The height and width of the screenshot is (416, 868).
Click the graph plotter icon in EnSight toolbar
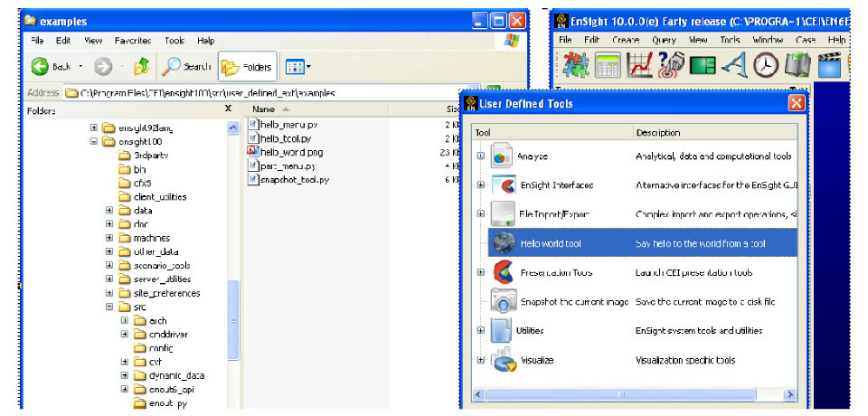point(639,65)
